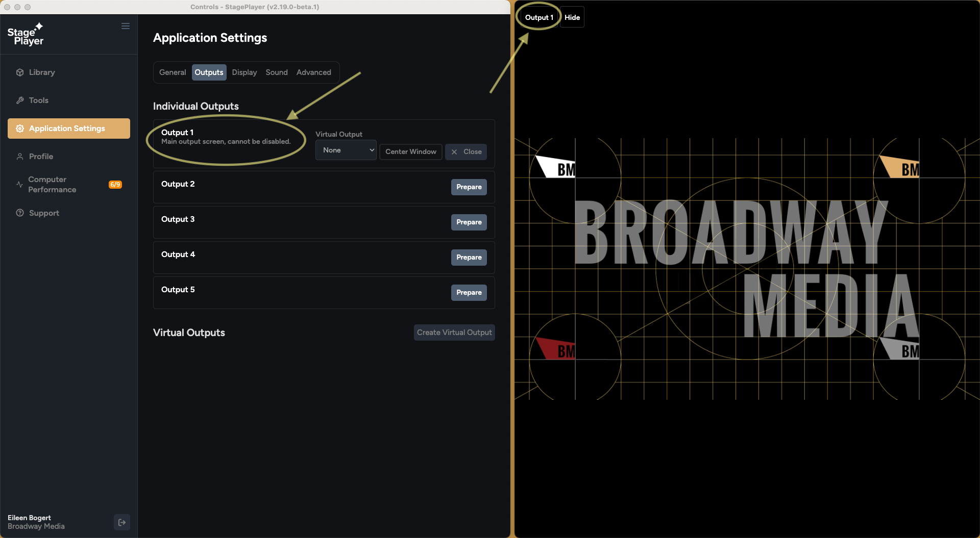The image size is (980, 538).
Task: Click the 6/9 performance badge
Action: coord(115,185)
